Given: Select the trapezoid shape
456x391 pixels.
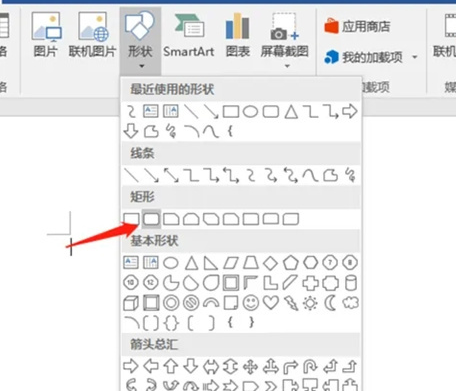Looking at the screenshot, I should point(251,263).
